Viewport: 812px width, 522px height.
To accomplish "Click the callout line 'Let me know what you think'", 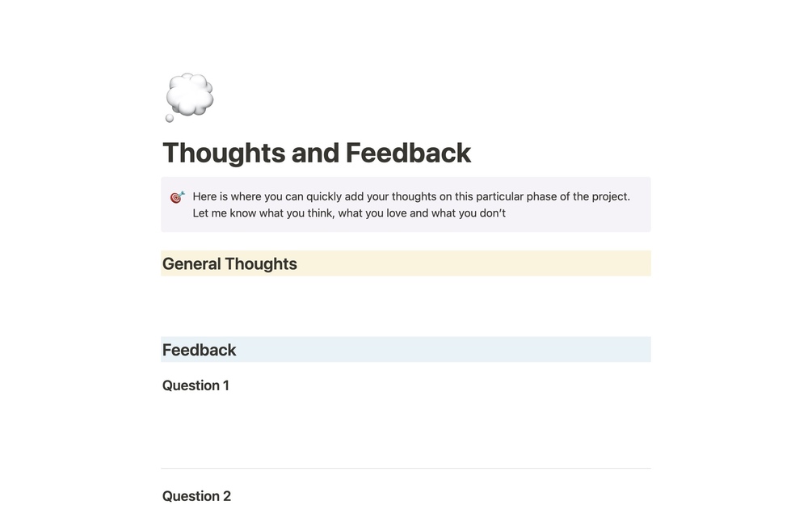I will 348,214.
